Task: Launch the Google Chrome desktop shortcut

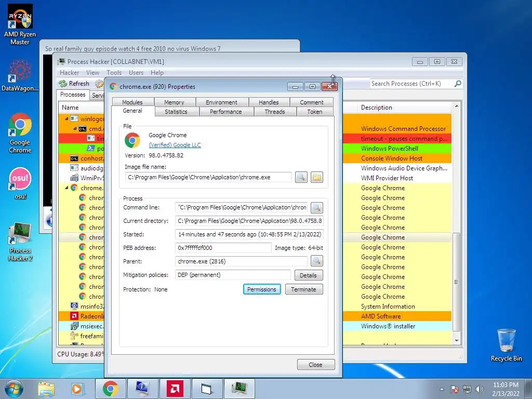Action: [20, 133]
